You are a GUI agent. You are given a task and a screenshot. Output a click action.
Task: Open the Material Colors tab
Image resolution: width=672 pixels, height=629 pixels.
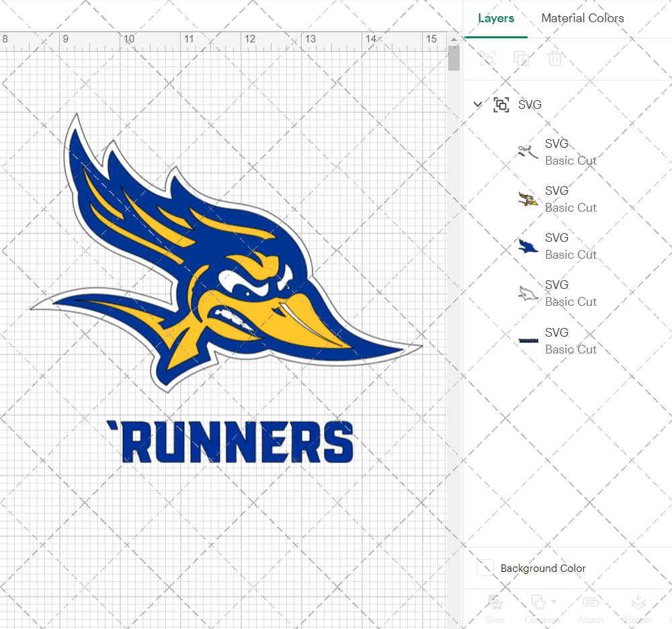[583, 18]
